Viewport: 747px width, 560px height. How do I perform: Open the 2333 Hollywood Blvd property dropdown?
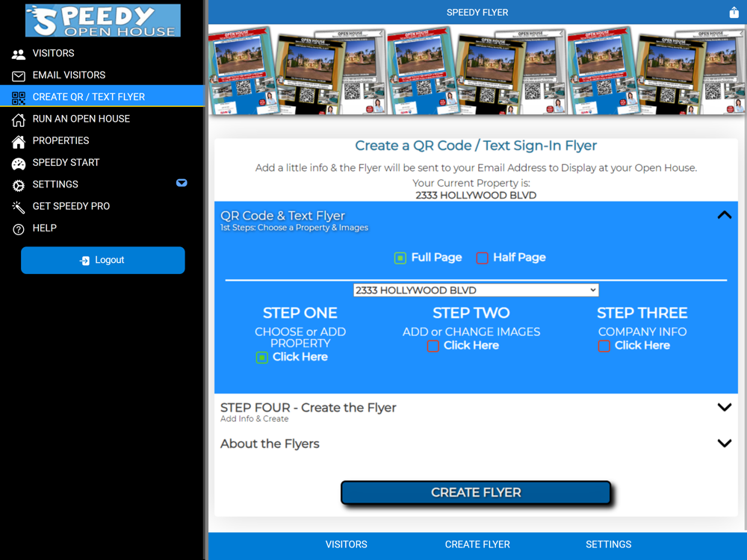click(476, 290)
